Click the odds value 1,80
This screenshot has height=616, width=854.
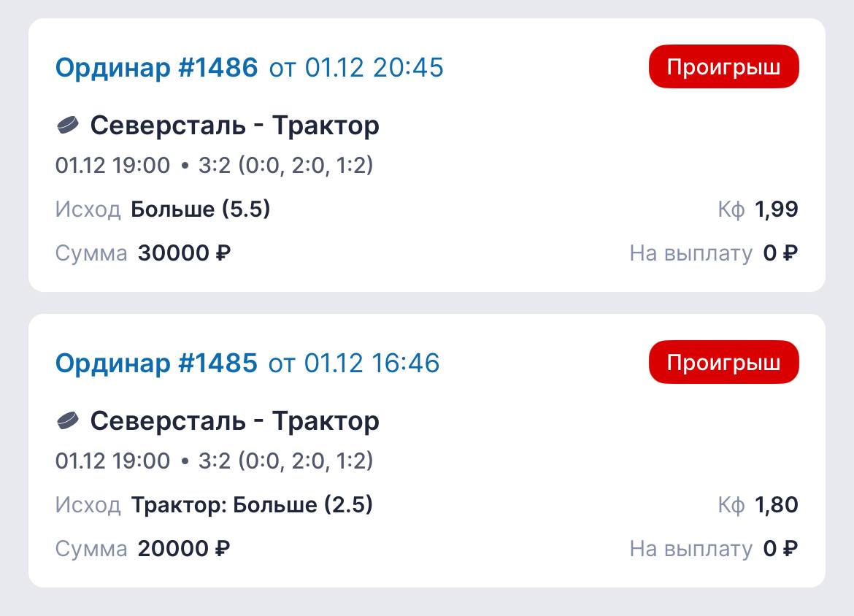point(776,505)
